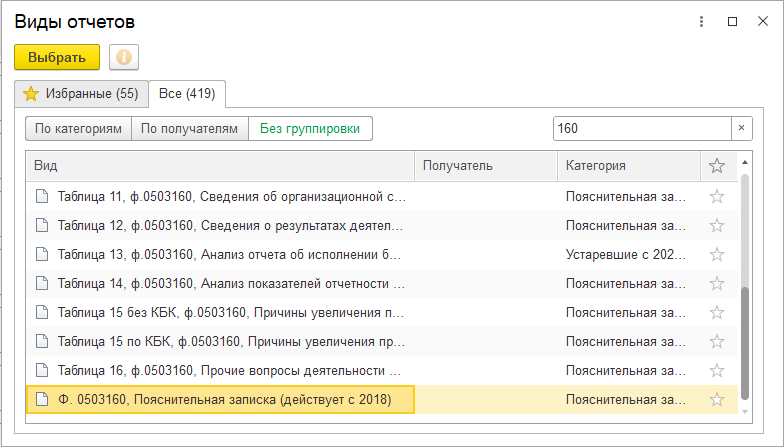Click the search field containing 160
This screenshot has width=784, height=447.
(642, 128)
